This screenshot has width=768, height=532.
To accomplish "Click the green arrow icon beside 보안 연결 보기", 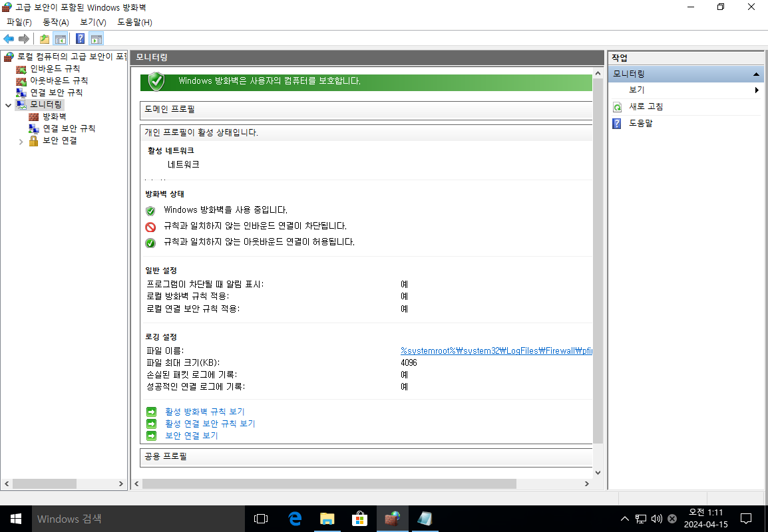I will point(152,436).
